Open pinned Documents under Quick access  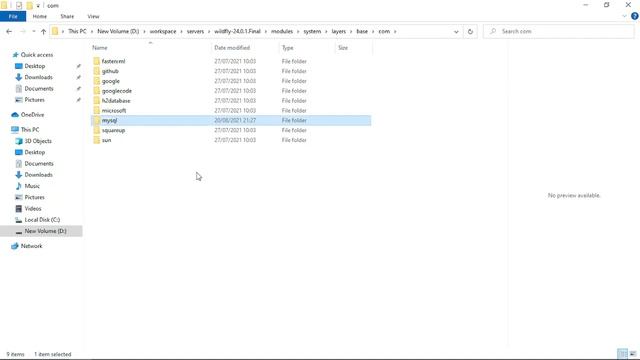pos(38,89)
